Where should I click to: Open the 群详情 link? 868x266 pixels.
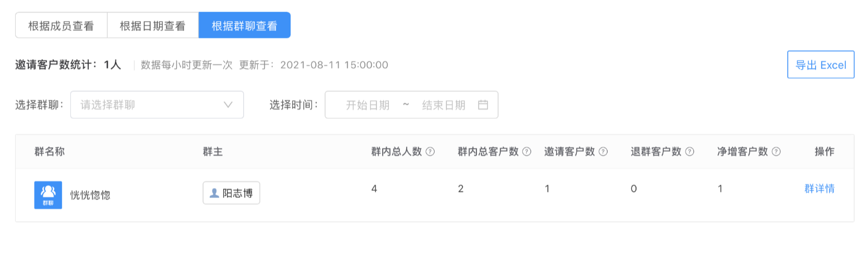[819, 188]
